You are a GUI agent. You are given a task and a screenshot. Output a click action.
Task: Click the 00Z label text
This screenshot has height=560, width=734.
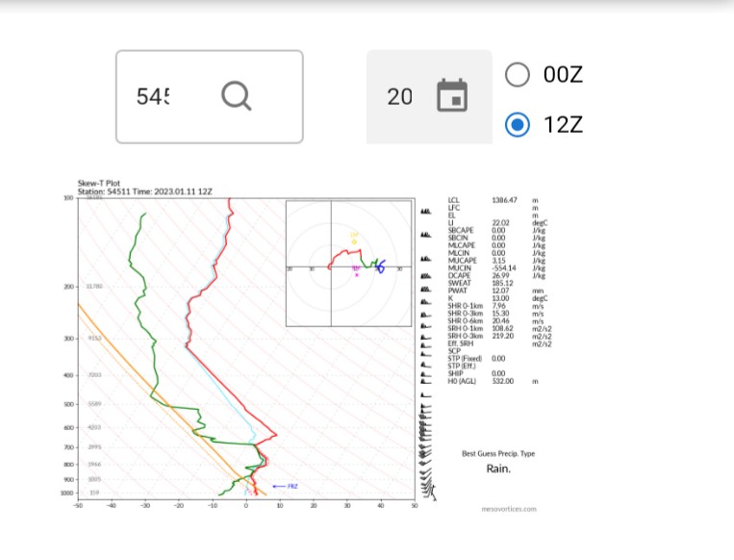[563, 75]
